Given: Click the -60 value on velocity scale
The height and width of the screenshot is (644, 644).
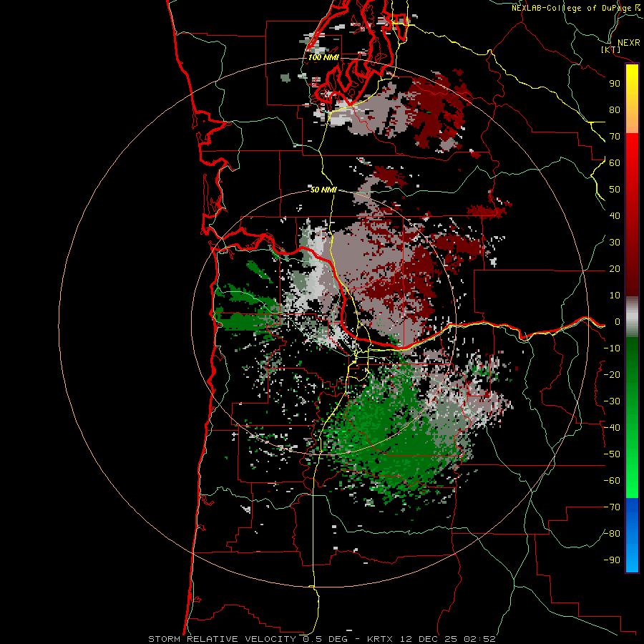Looking at the screenshot, I should (x=612, y=481).
